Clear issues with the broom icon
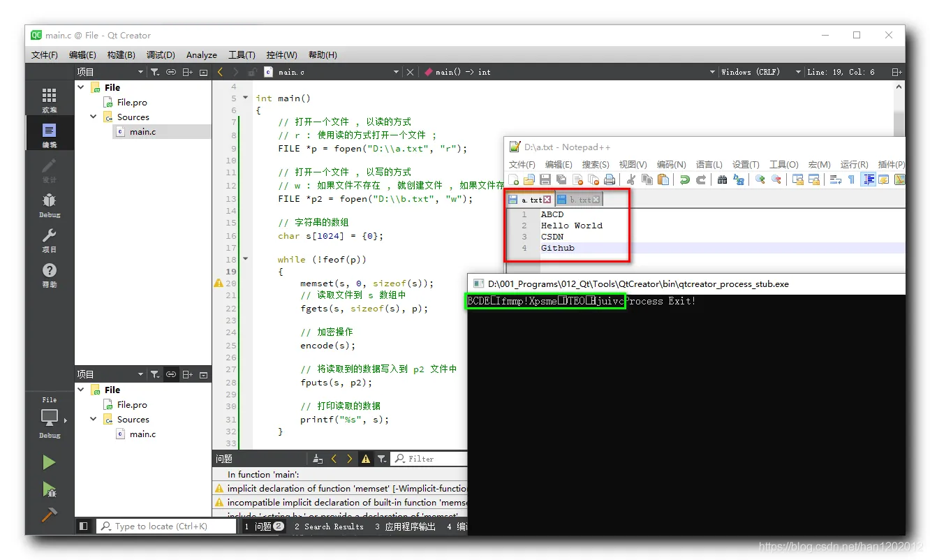Image resolution: width=930 pixels, height=560 pixels. [x=318, y=459]
